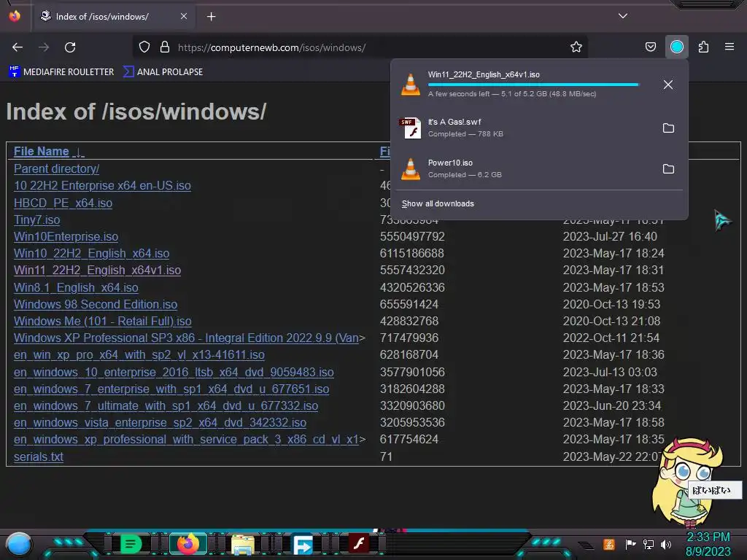Open the Win10Enterprise.iso link
The image size is (747, 560).
coord(66,237)
